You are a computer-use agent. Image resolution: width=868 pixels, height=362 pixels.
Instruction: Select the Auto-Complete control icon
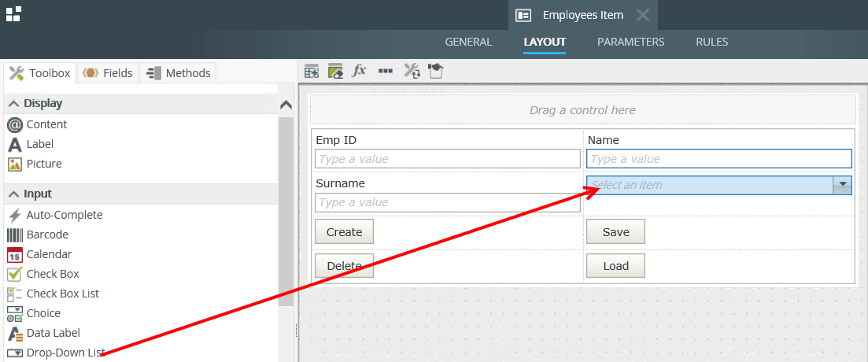click(14, 215)
